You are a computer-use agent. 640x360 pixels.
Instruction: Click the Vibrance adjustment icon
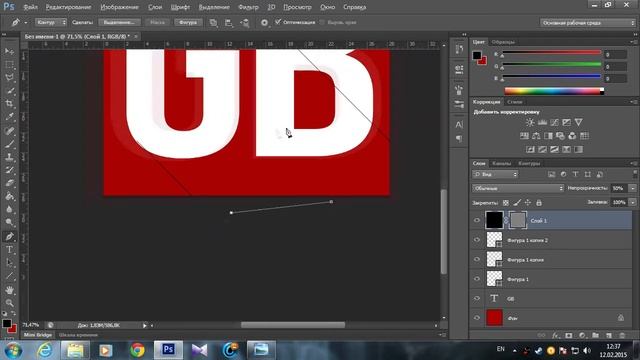point(578,122)
